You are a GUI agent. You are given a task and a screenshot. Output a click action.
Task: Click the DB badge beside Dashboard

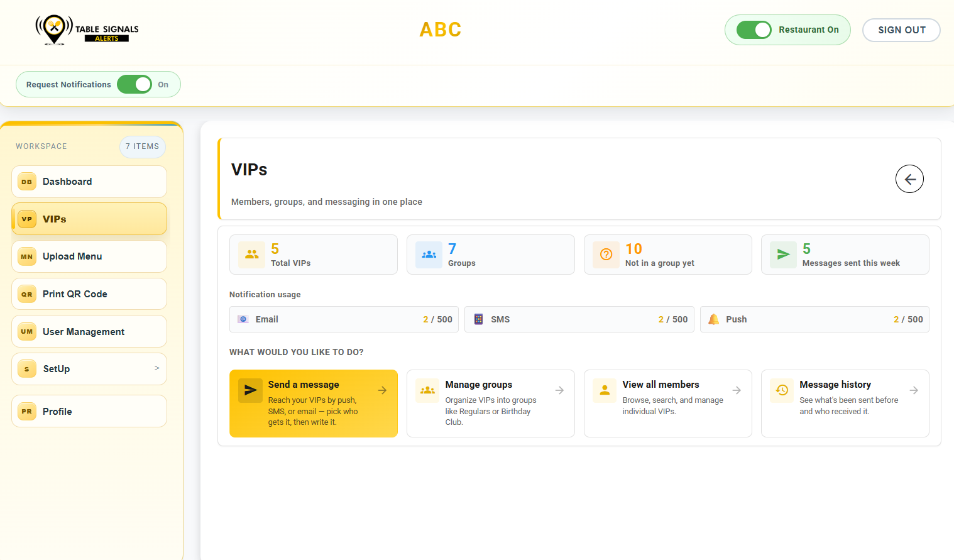26,182
